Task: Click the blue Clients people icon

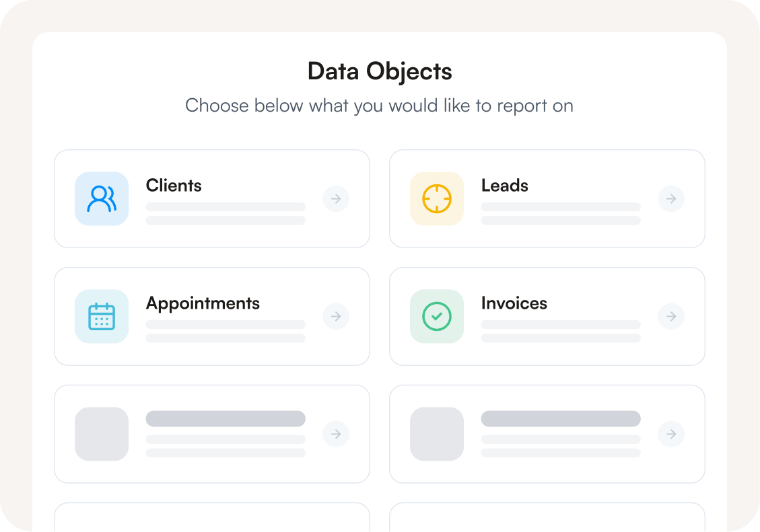Action: click(102, 198)
